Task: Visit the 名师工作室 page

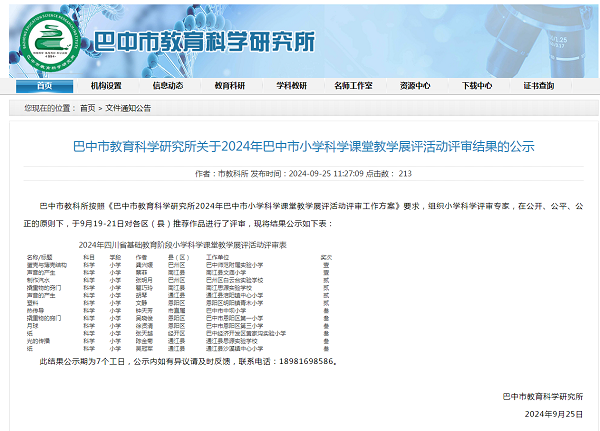Action: (x=353, y=86)
